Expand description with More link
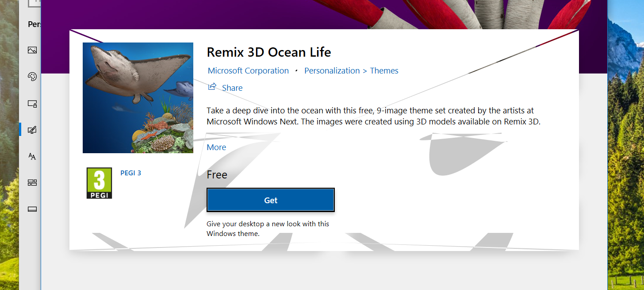The width and height of the screenshot is (644, 290). pyautogui.click(x=216, y=147)
